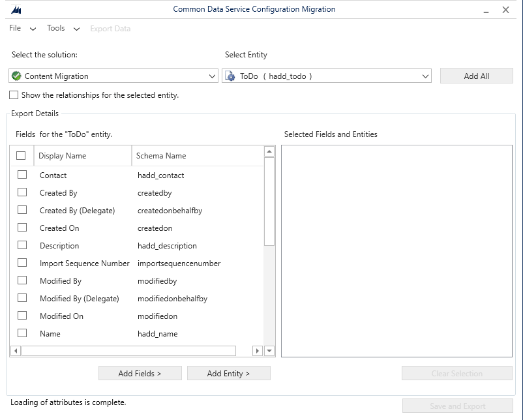Click the scroll down arrow in fields list
The width and height of the screenshot is (523, 420).
click(x=269, y=351)
